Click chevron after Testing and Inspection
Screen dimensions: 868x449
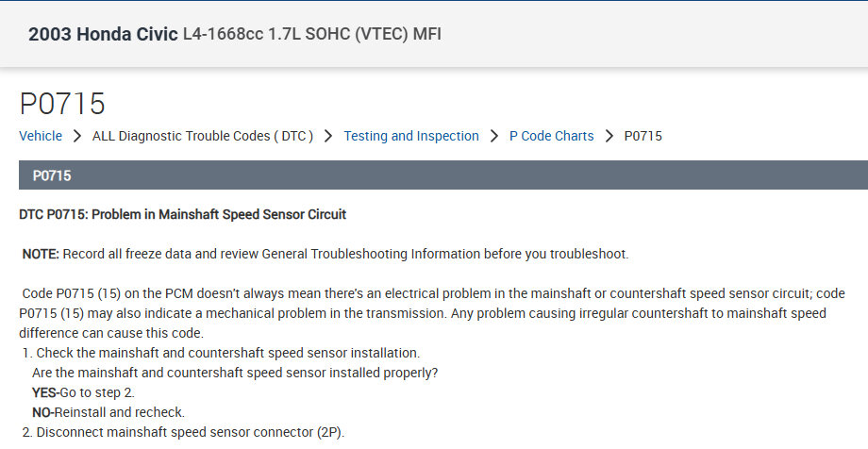[494, 136]
